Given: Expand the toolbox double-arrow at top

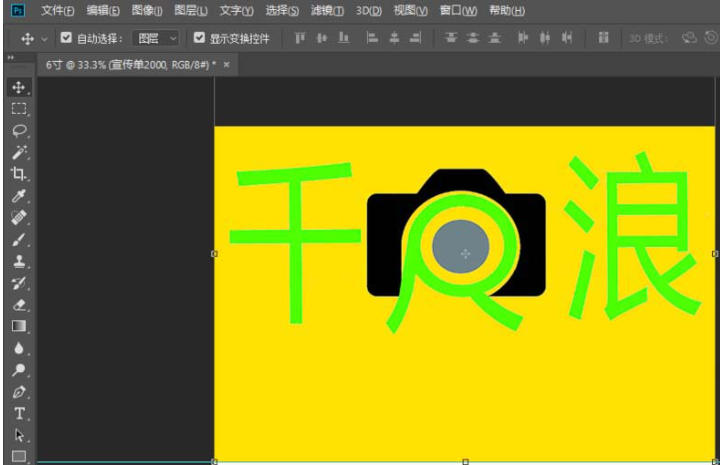Looking at the screenshot, I should coord(11,58).
